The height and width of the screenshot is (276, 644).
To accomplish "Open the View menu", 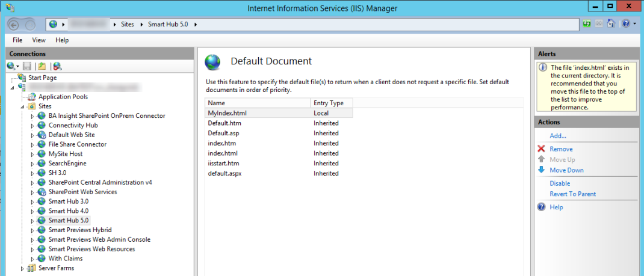I will coord(39,40).
